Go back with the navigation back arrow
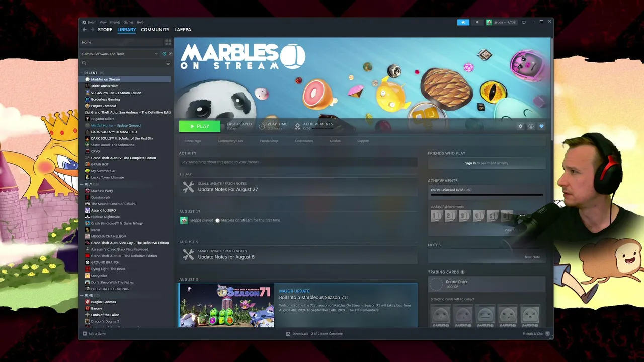Viewport: 644px width, 362px height. click(x=85, y=30)
